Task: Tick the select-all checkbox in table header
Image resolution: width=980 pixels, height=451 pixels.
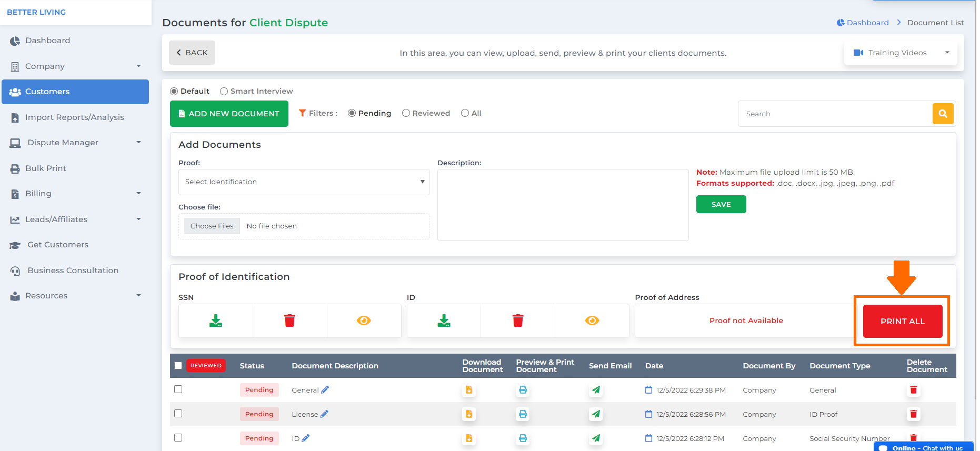Action: pyautogui.click(x=178, y=365)
